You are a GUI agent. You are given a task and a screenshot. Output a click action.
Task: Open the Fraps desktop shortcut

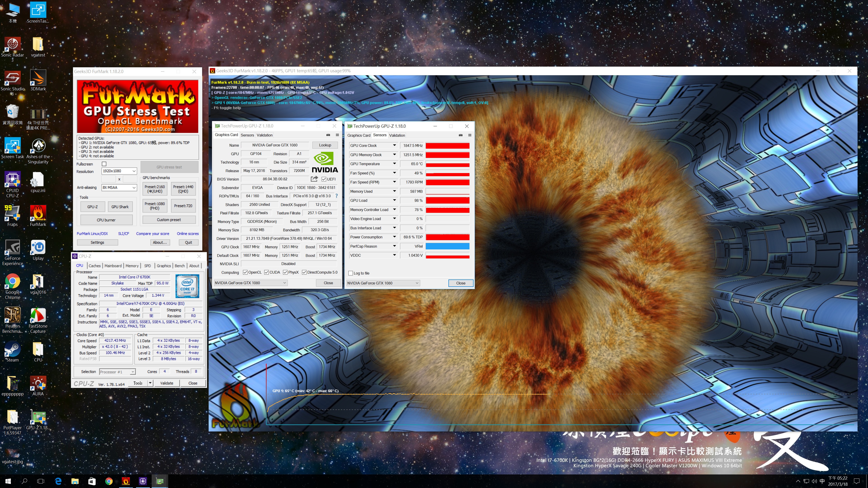(x=12, y=216)
